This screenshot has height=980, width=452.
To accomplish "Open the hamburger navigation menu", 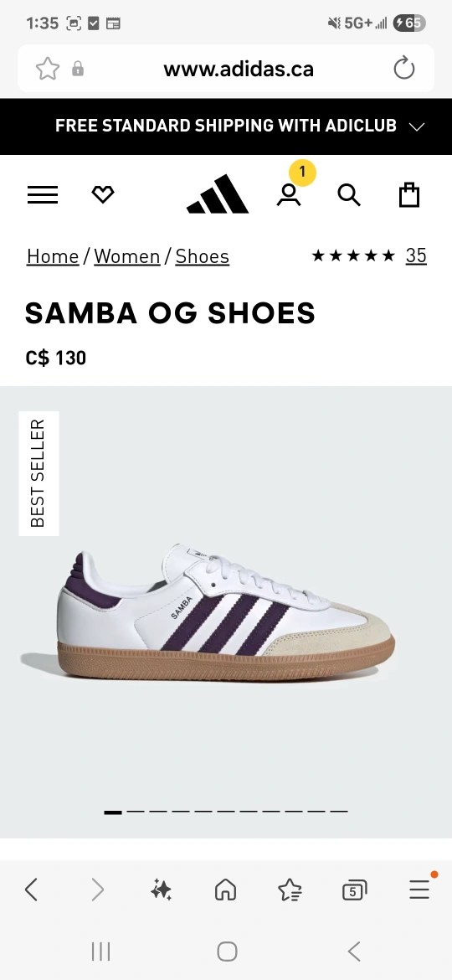I will point(43,195).
